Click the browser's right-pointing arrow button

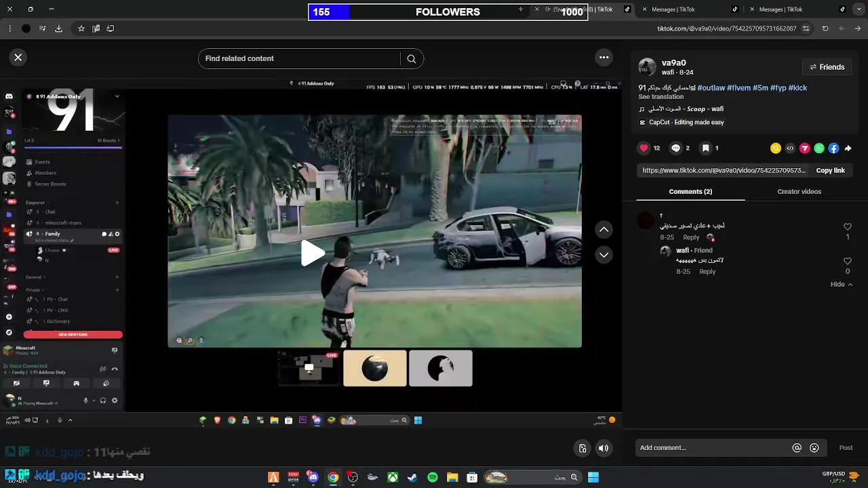point(859,28)
